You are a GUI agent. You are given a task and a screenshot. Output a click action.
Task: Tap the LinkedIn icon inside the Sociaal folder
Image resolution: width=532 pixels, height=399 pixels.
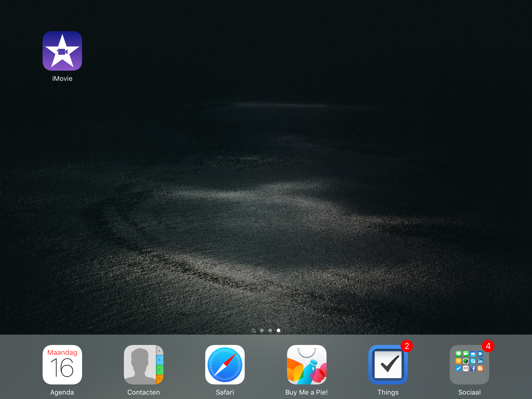coord(480,361)
